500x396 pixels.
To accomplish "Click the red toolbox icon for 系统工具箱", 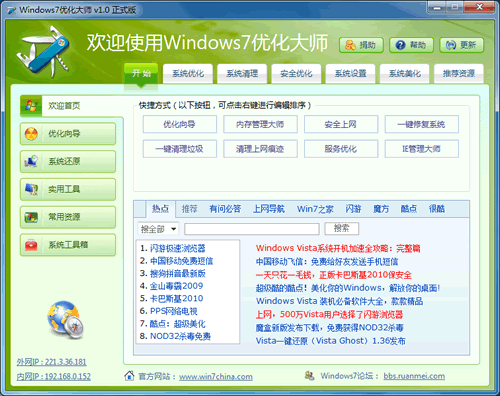I will [31, 245].
